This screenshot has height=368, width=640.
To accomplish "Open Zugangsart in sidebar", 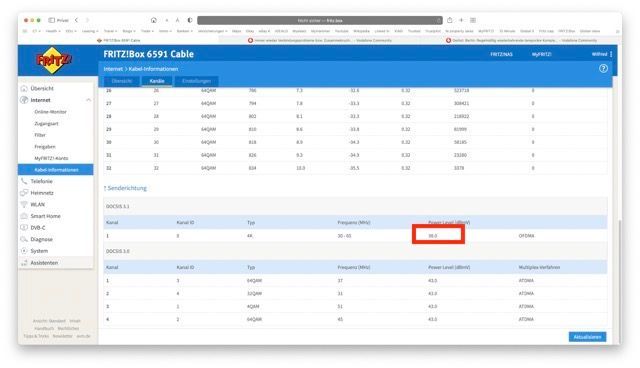I will (x=46, y=123).
